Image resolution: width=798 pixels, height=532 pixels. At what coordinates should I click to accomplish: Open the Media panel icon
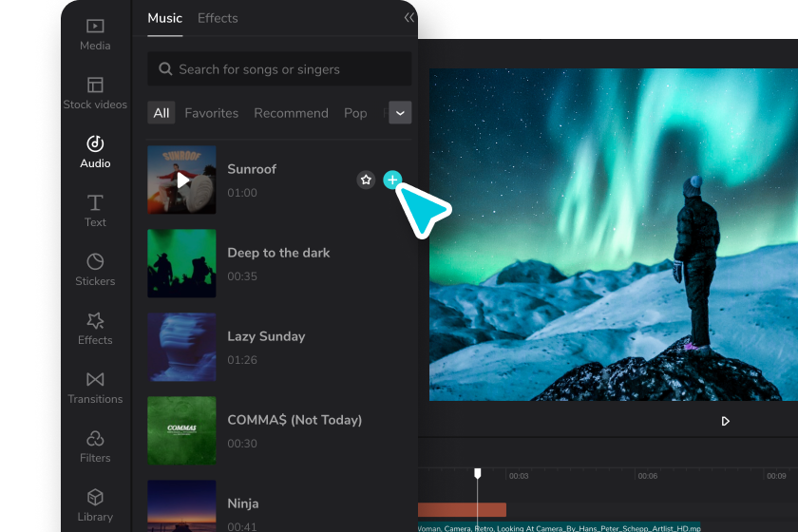pos(95,26)
